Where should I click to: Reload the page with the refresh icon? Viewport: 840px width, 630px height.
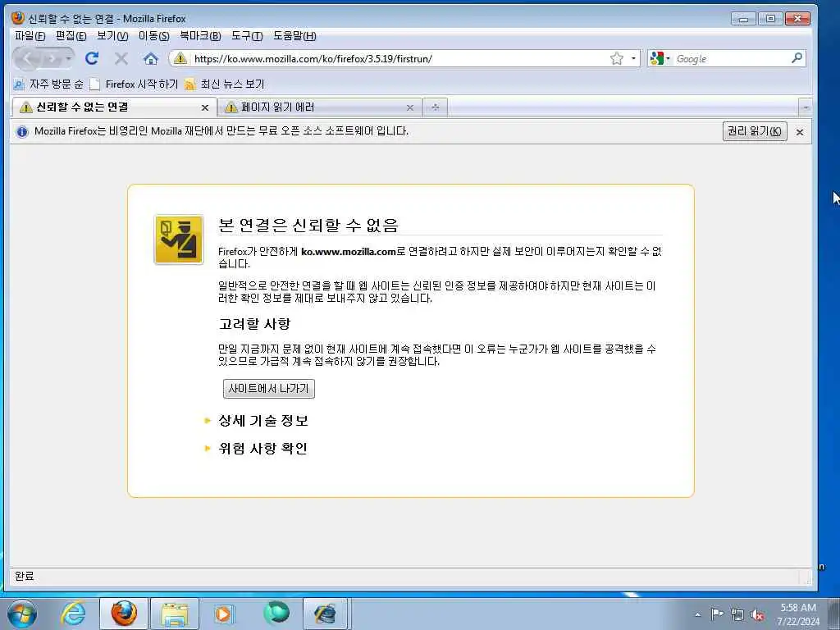pyautogui.click(x=92, y=58)
